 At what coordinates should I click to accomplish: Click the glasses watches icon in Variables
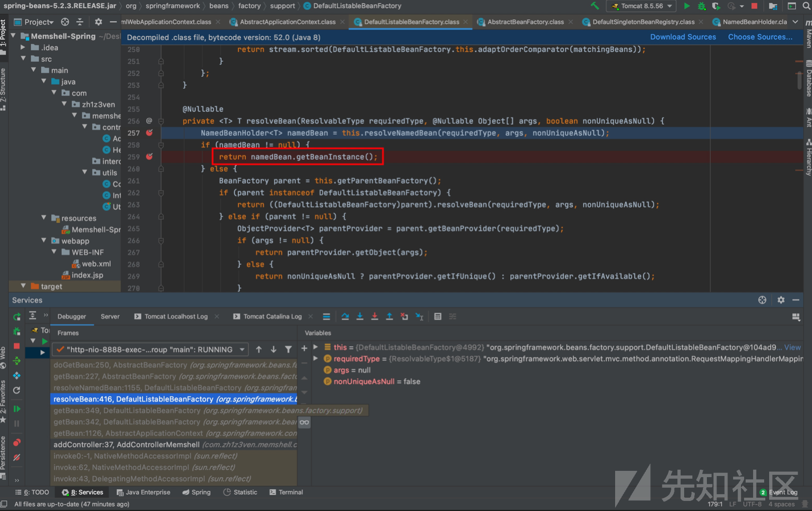point(304,422)
